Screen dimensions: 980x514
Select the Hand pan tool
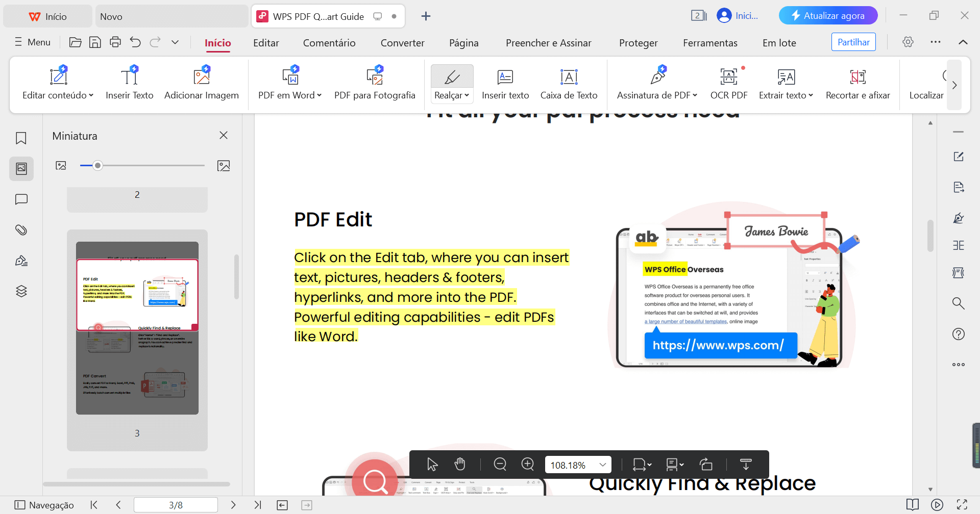[x=460, y=464]
